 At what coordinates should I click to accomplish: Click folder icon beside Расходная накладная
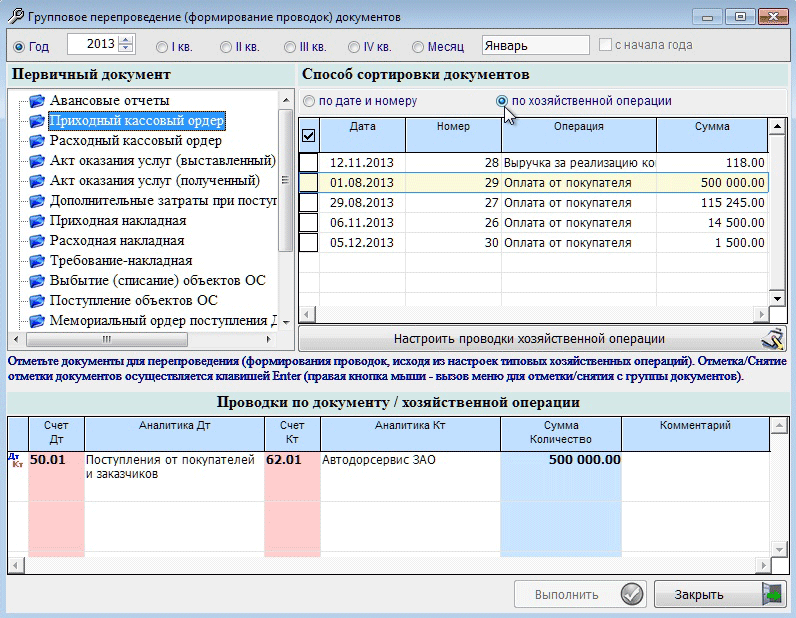click(x=37, y=241)
